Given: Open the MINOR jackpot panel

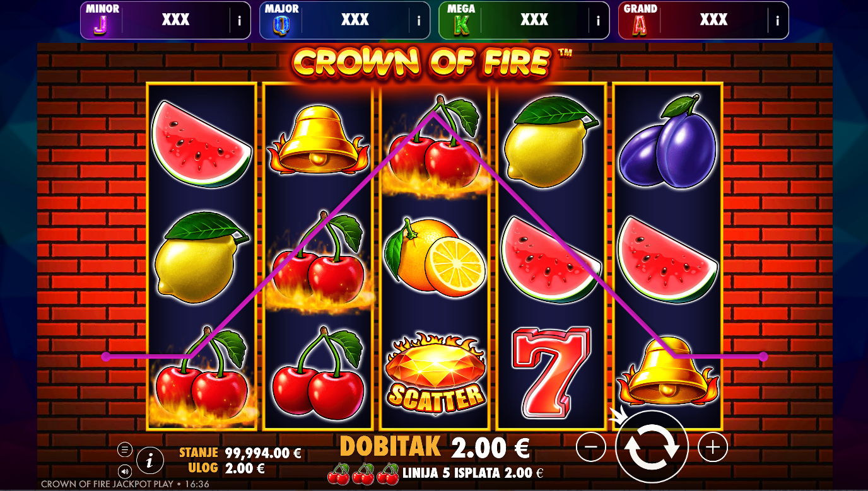Looking at the screenshot, I should pos(165,21).
